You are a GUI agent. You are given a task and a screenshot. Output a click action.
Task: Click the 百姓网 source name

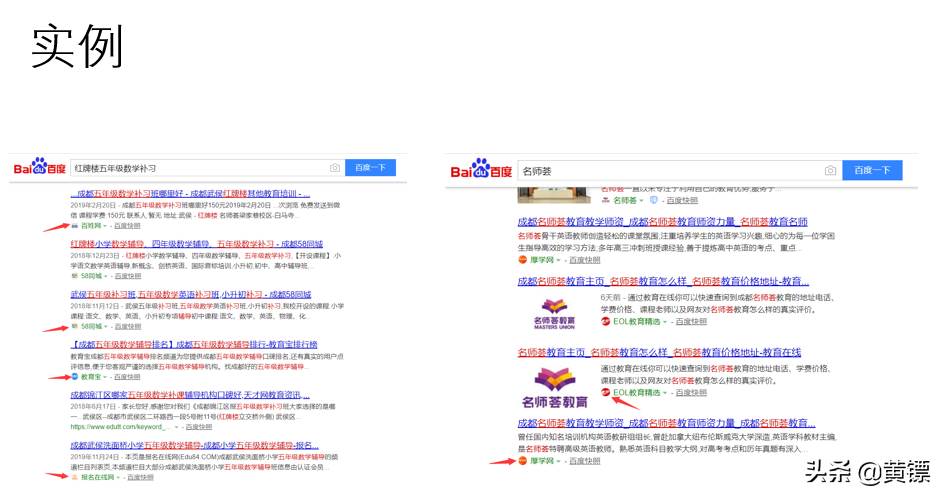[91, 226]
